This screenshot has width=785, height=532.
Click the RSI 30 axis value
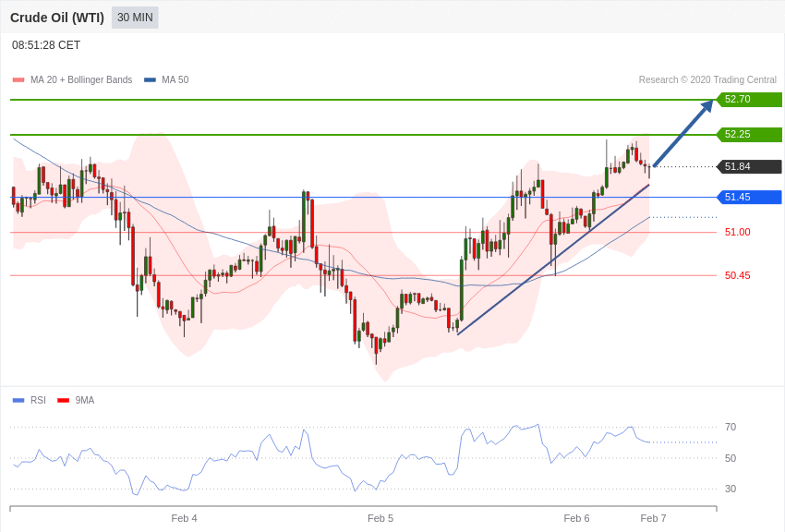click(731, 489)
